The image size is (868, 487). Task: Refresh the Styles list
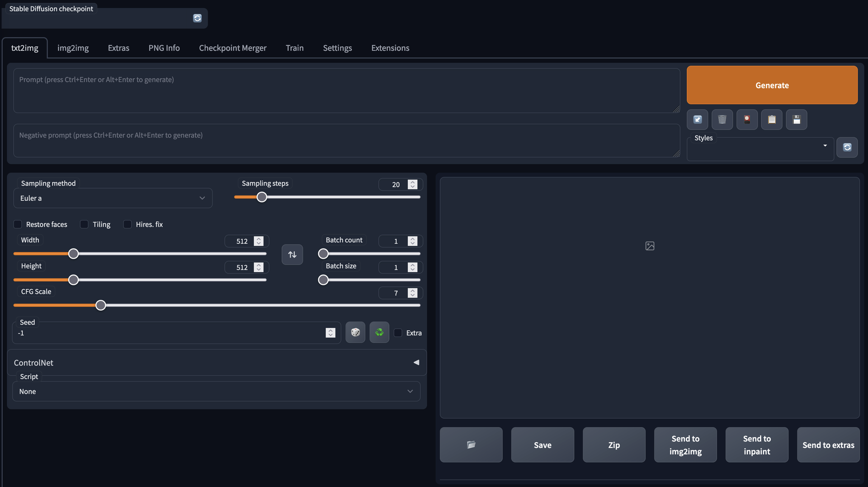[847, 147]
